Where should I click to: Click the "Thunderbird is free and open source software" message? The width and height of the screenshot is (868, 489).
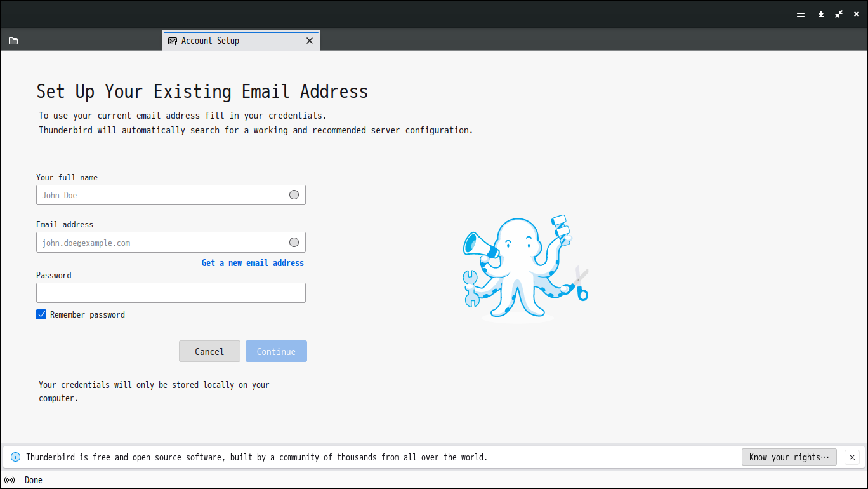(257, 457)
